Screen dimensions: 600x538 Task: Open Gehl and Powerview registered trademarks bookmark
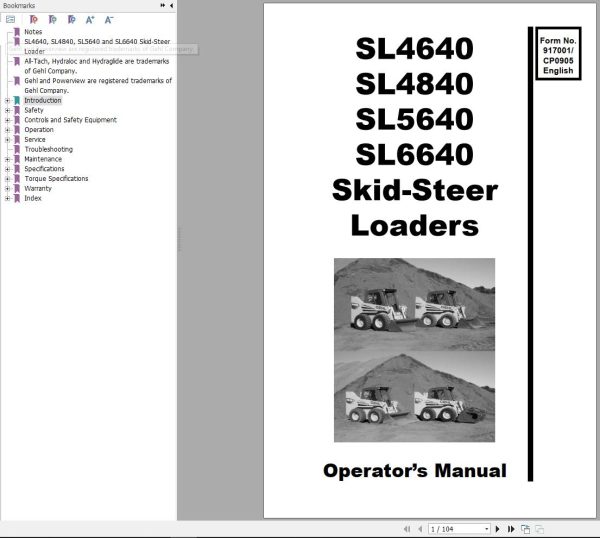click(x=98, y=85)
